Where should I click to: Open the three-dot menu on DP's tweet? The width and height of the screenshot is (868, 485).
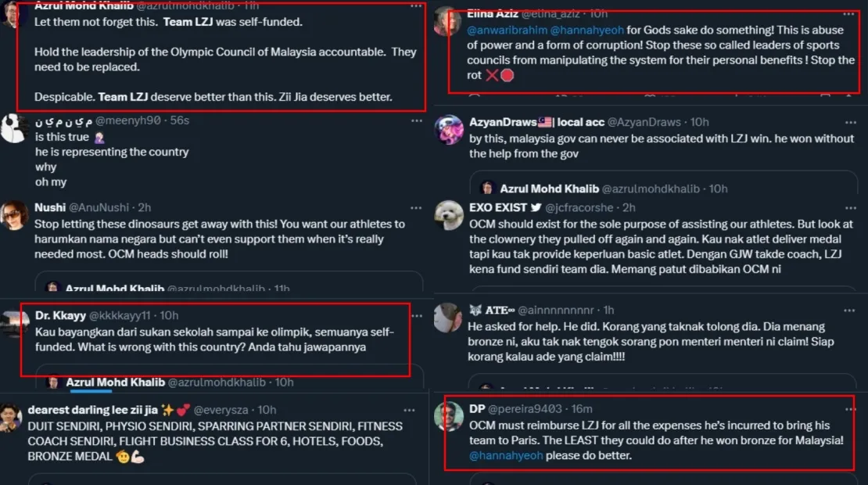[x=848, y=409]
